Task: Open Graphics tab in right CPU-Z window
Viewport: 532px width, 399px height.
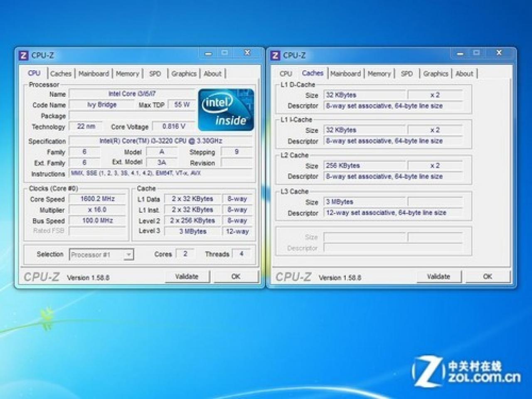Action: pyautogui.click(x=436, y=74)
